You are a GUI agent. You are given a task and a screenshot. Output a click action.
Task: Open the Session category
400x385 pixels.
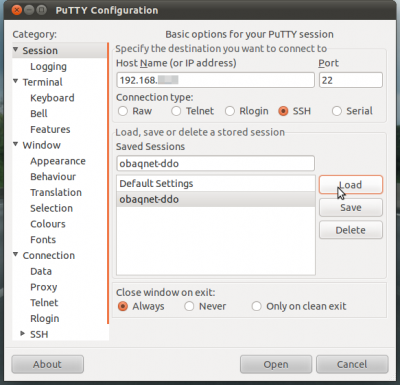click(40, 51)
